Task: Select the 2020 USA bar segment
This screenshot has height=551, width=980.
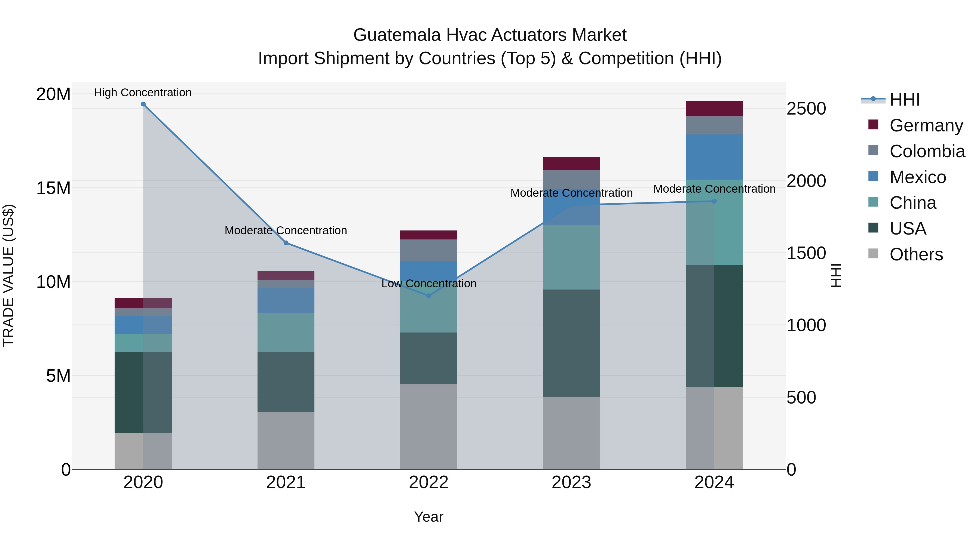Action: pos(143,392)
